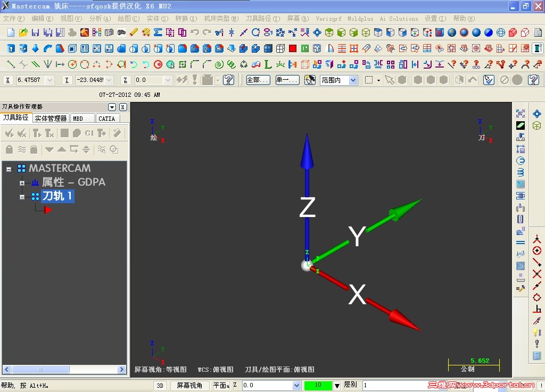Collapse the 刀轨 1 tree node
Screen dimensions: 545x392
pos(22,197)
